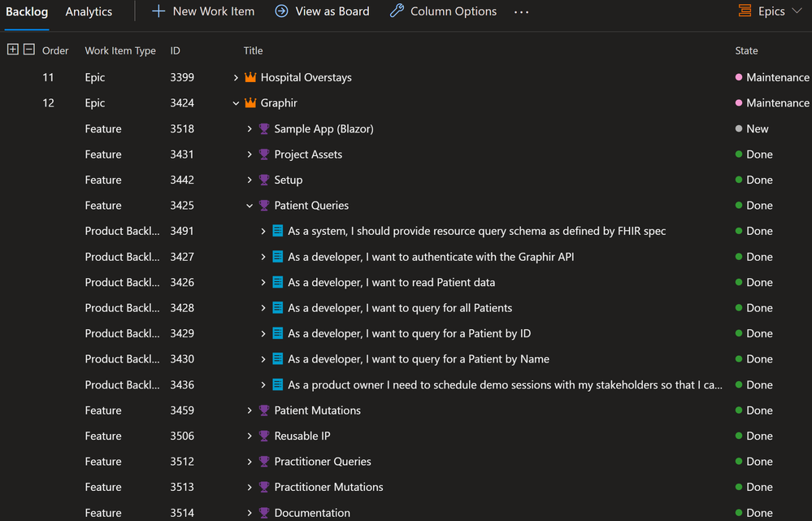Image resolution: width=812 pixels, height=521 pixels.
Task: Click the trophy icon for Documentation
Action: click(263, 512)
